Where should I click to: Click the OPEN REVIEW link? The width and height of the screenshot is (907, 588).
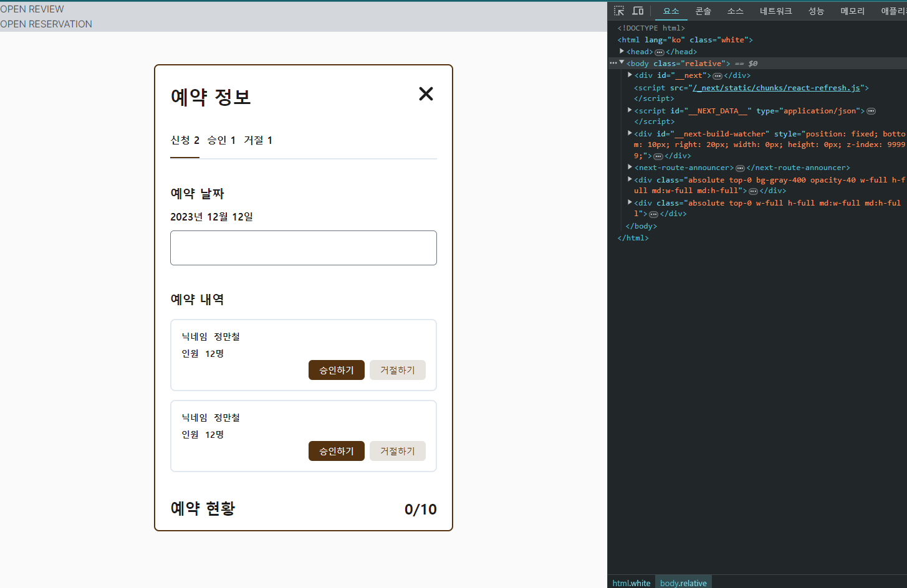point(32,9)
